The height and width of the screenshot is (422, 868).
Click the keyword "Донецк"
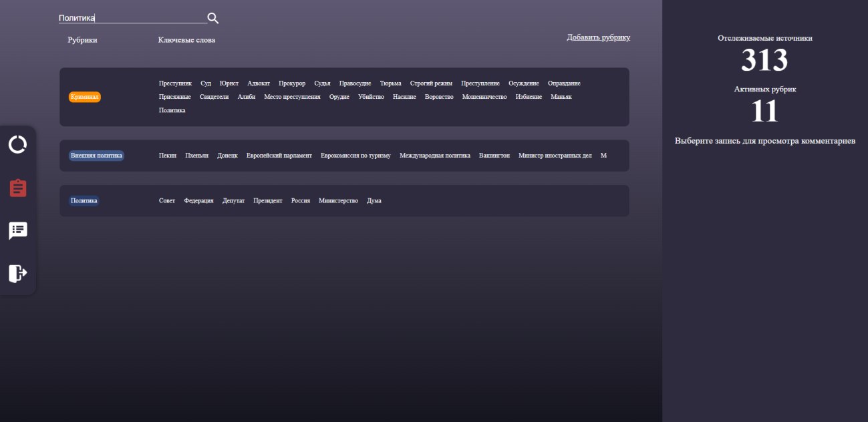click(x=228, y=156)
